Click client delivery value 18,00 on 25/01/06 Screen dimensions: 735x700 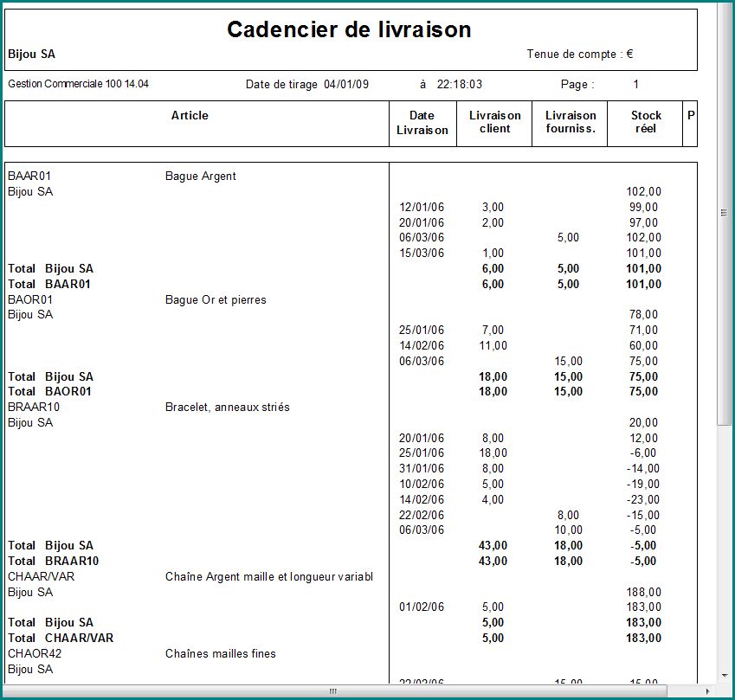(x=493, y=453)
